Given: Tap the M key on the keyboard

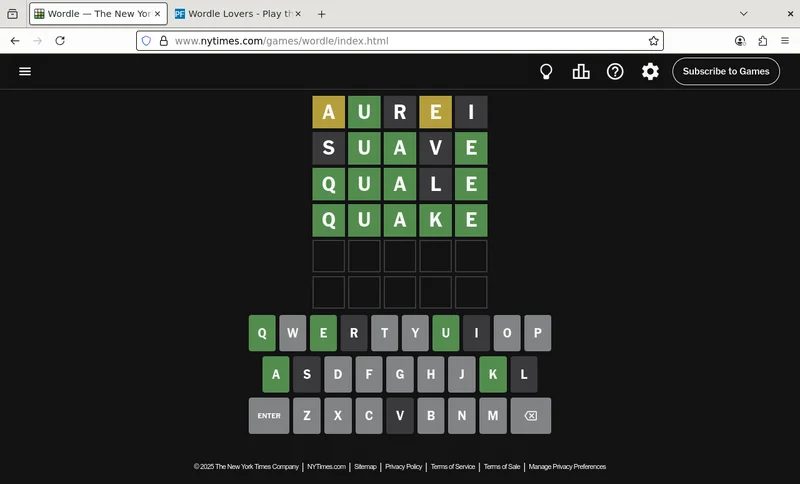Looking at the screenshot, I should [493, 416].
